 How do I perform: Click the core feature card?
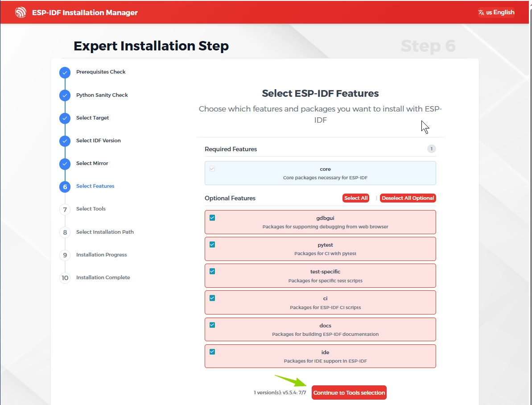tap(320, 173)
